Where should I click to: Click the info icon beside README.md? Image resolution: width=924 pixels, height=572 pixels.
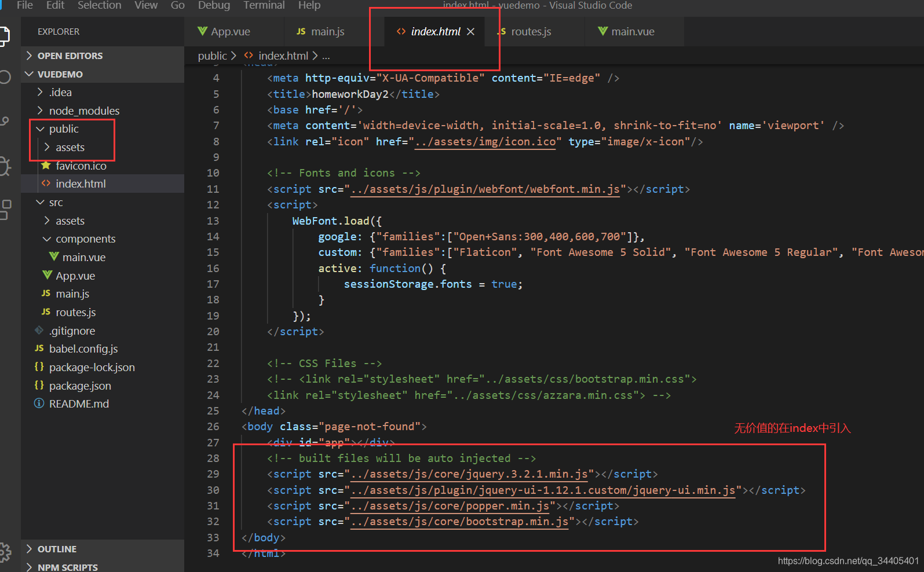39,404
